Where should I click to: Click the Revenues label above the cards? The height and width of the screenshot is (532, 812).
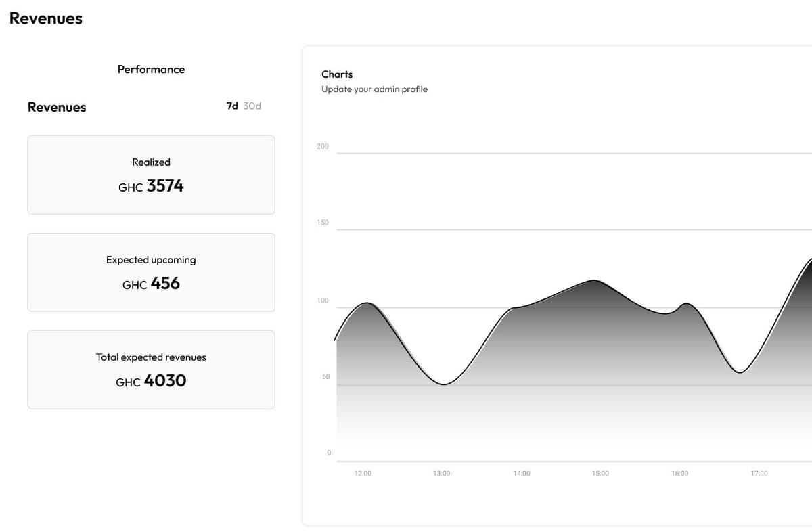(56, 107)
